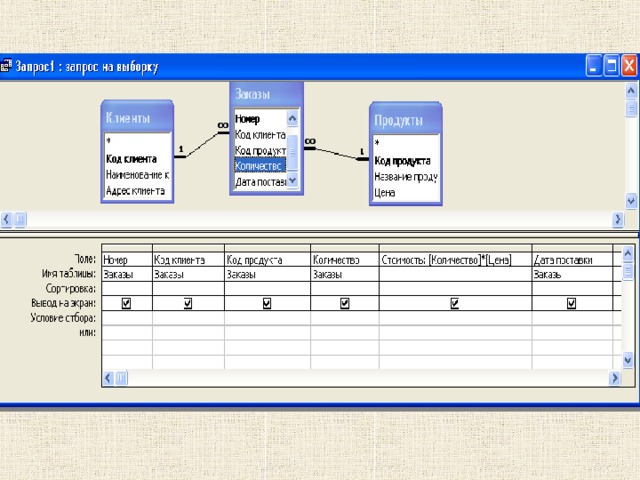Toggle show checkbox for Код клиента column
This screenshot has height=480, width=640.
(188, 303)
